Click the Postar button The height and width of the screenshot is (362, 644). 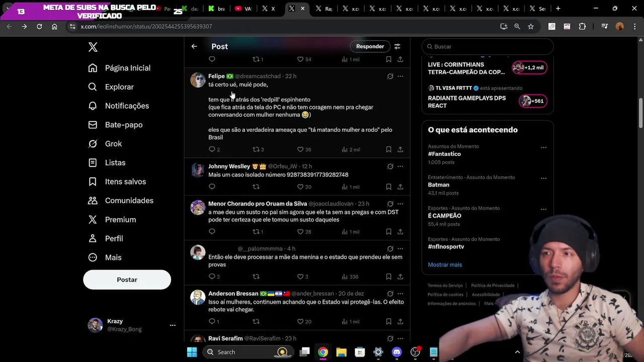[127, 280]
